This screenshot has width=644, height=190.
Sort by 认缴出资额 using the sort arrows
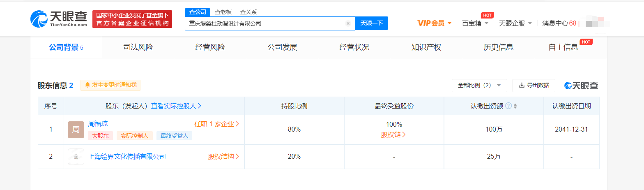(x=515, y=106)
